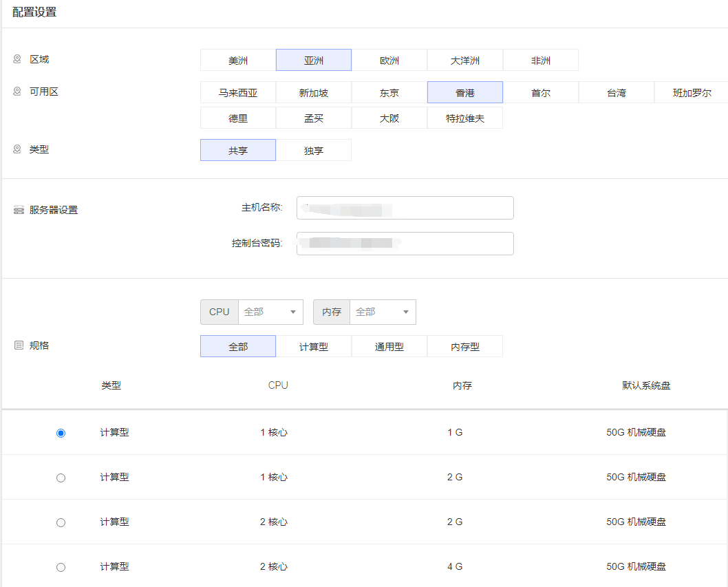Show the 通用型 spec tab
The image size is (728, 587).
pyautogui.click(x=389, y=347)
